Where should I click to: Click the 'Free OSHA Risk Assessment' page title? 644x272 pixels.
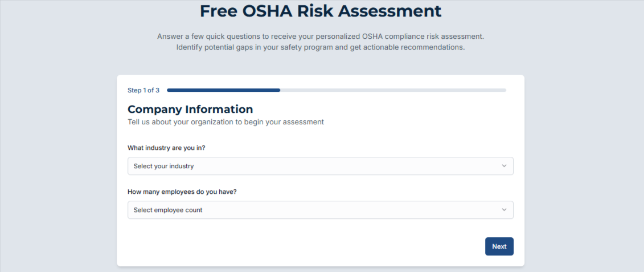(x=321, y=11)
